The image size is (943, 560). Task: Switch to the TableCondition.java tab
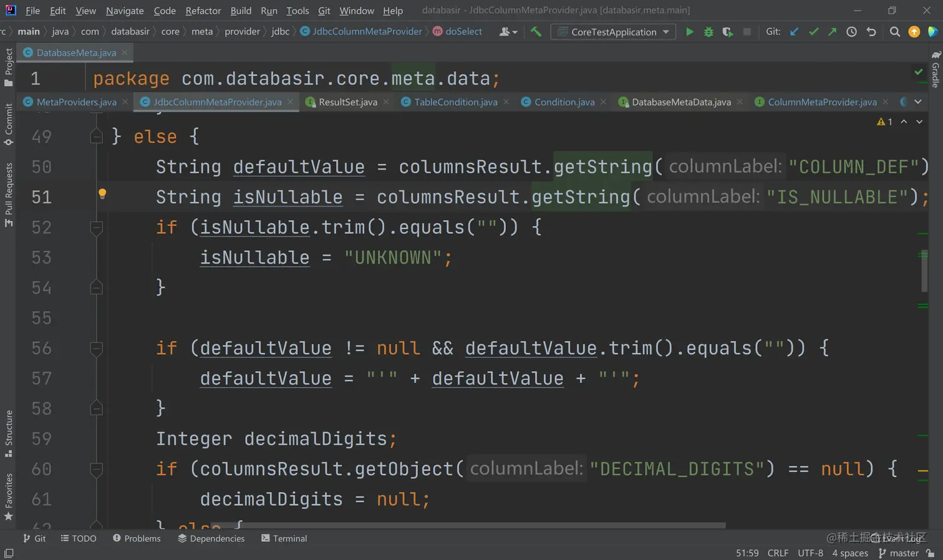tap(455, 102)
